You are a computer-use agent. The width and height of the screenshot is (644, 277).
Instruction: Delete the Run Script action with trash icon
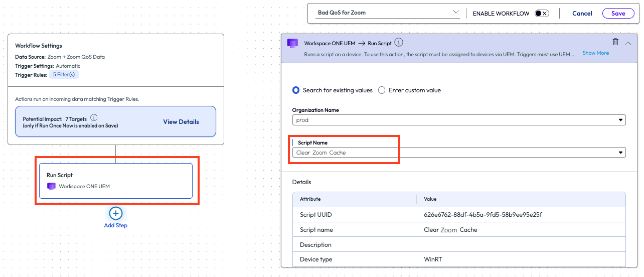coord(615,43)
